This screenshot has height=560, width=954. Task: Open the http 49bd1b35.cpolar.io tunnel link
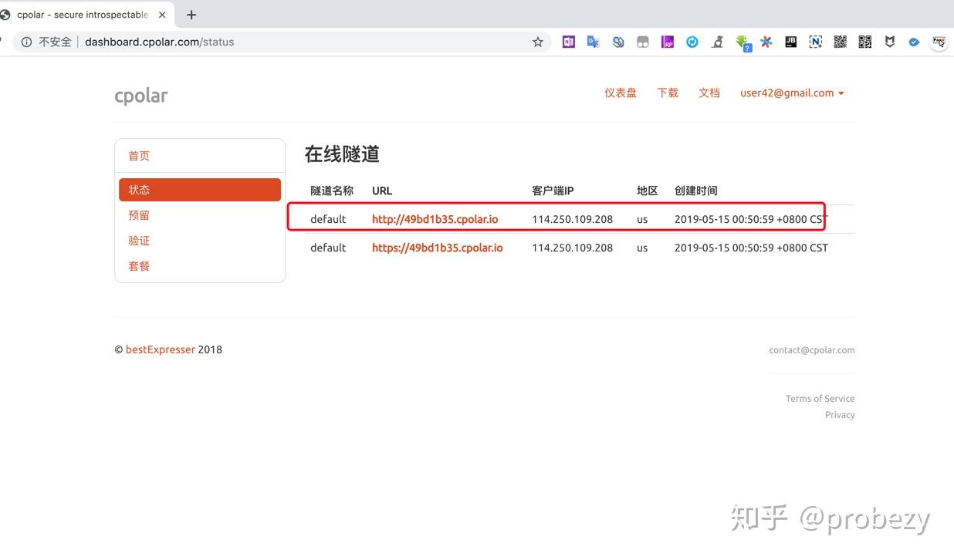[x=435, y=218]
